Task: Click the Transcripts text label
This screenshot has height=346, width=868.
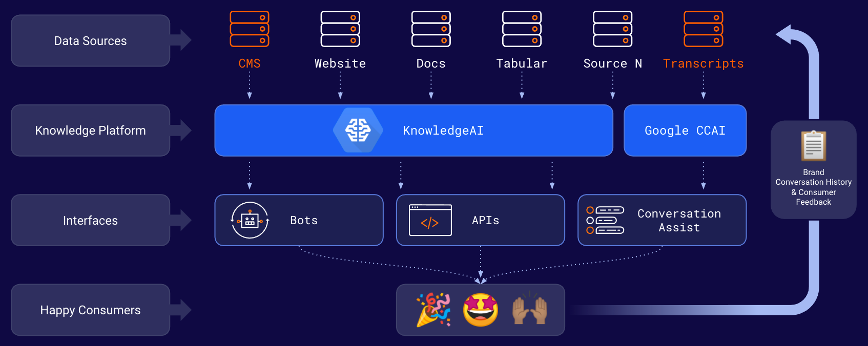Action: point(704,63)
